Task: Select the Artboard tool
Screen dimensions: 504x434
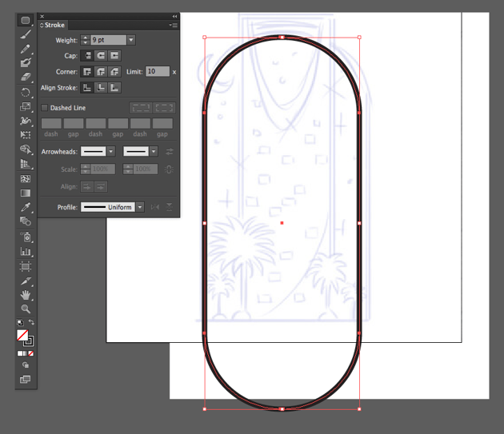Action: tap(26, 266)
